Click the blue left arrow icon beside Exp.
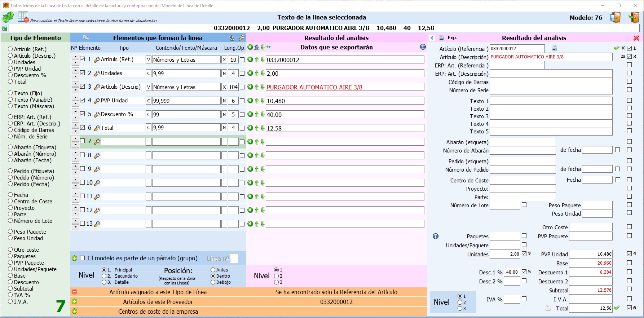This screenshot has height=318, width=644. [432, 38]
